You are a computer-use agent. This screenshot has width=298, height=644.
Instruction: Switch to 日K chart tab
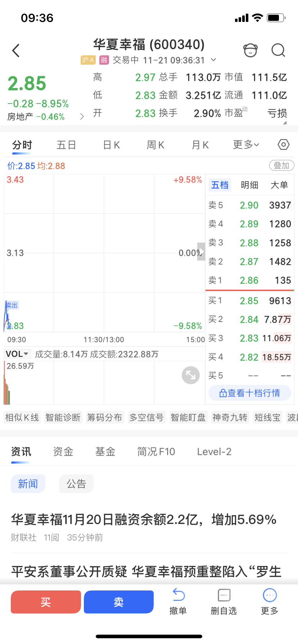112,145
